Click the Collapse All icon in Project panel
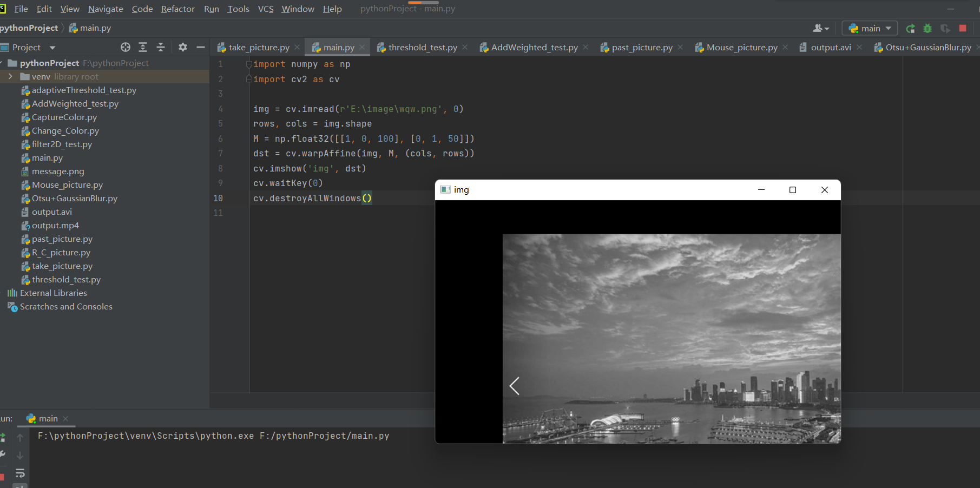Screen dimensions: 980x488 click(x=161, y=47)
